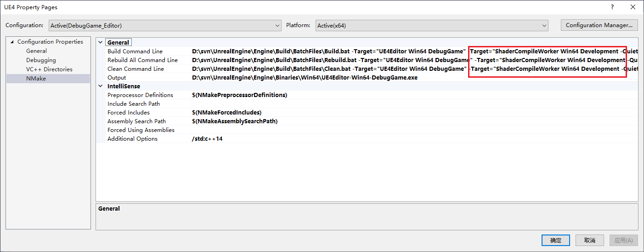Click the Clean Command Line property label
The width and height of the screenshot is (644, 252).
[x=136, y=69]
